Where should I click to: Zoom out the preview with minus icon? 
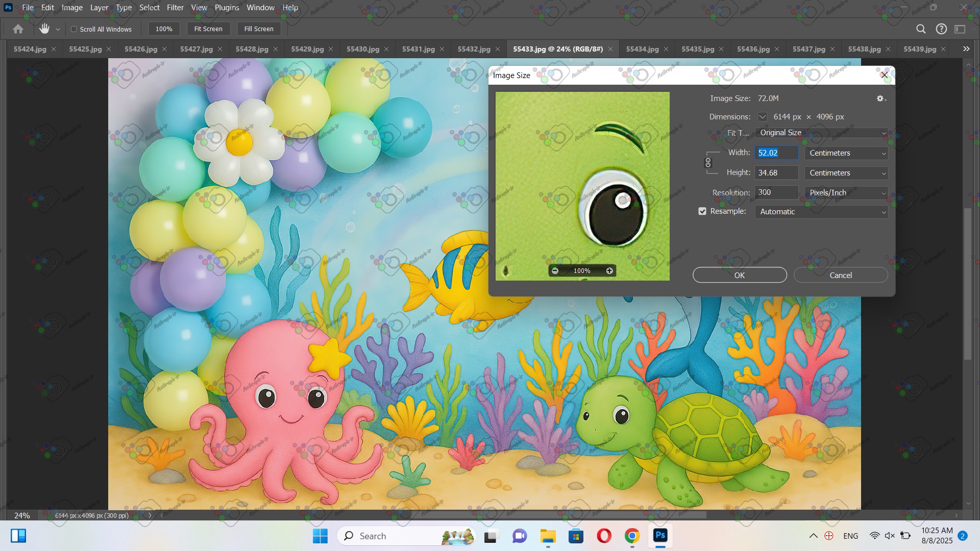tap(555, 271)
